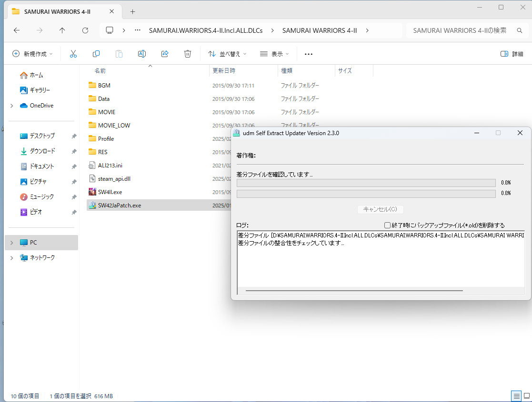Viewport: 532px width, 402px height.
Task: Go forward with the right arrow
Action: (40, 30)
